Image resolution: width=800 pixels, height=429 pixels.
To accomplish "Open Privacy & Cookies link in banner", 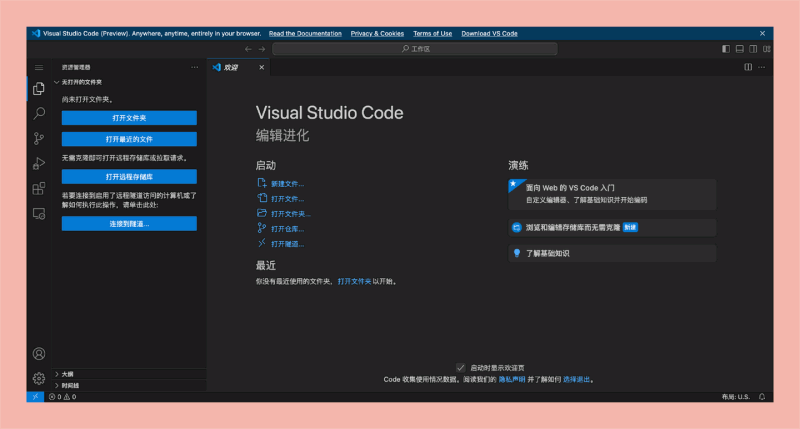I will 377,34.
